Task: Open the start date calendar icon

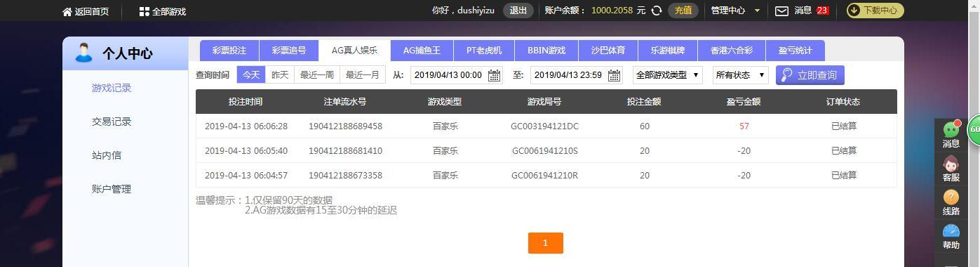Action: coord(494,75)
